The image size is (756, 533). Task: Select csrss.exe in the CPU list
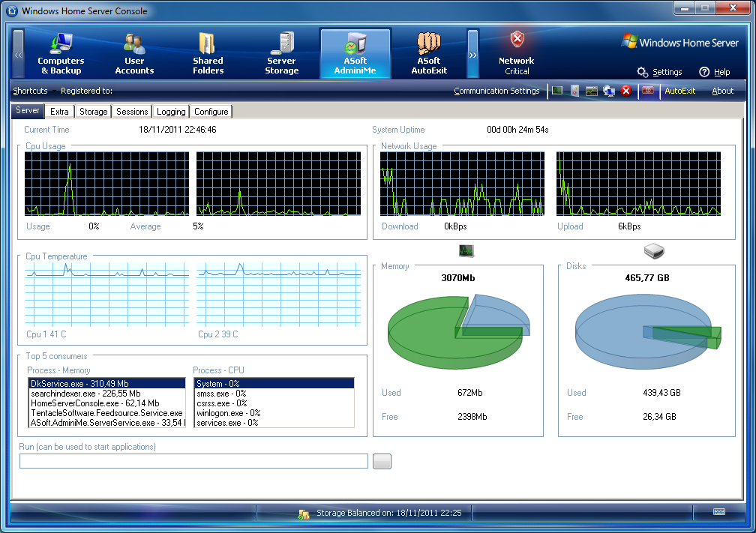274,403
